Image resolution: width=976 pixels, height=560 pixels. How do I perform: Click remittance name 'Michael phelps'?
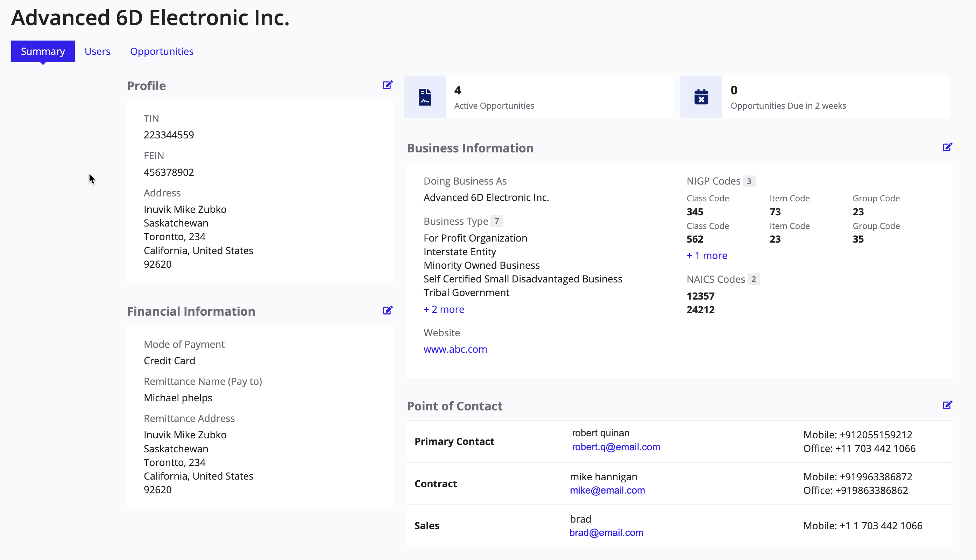[x=178, y=398]
